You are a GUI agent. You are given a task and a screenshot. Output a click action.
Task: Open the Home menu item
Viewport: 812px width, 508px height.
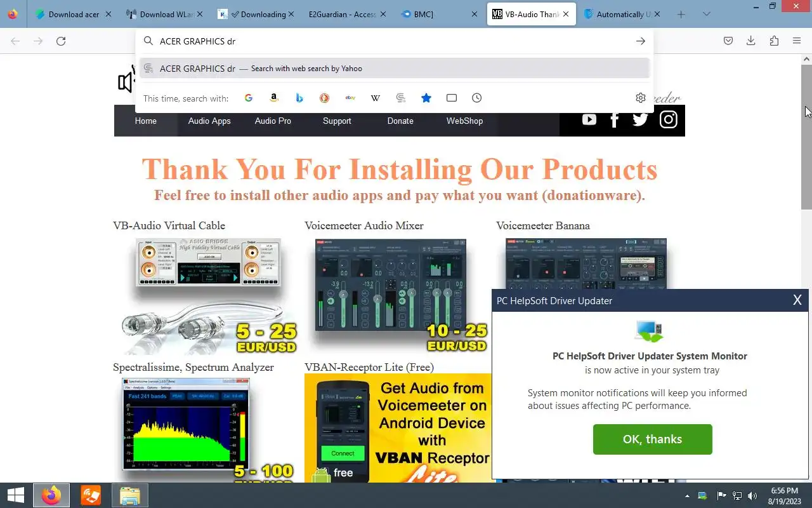[x=146, y=121]
